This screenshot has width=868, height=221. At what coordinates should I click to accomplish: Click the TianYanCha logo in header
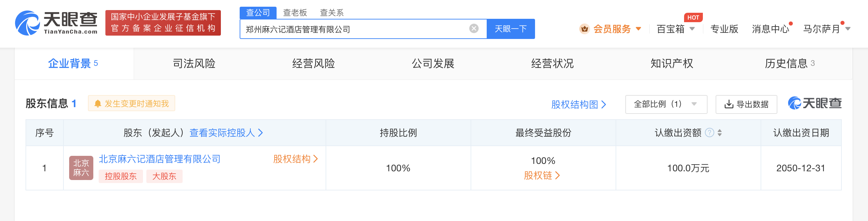point(56,23)
